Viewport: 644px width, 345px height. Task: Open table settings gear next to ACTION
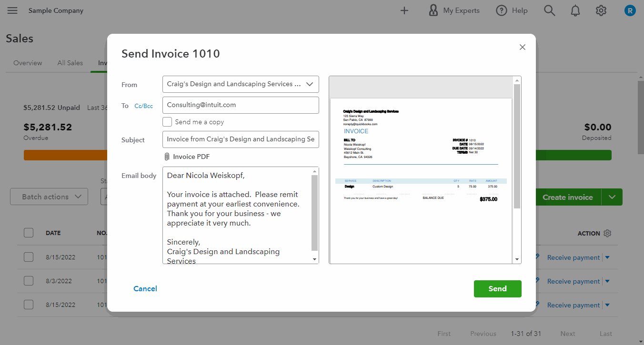pos(607,233)
